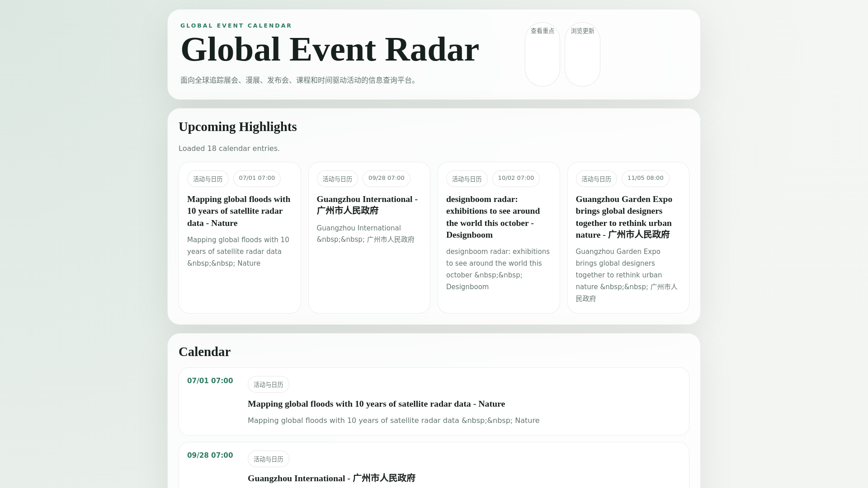Viewport: 868px width, 488px height.
Task: Select the Calendar section heading
Action: coord(204,352)
